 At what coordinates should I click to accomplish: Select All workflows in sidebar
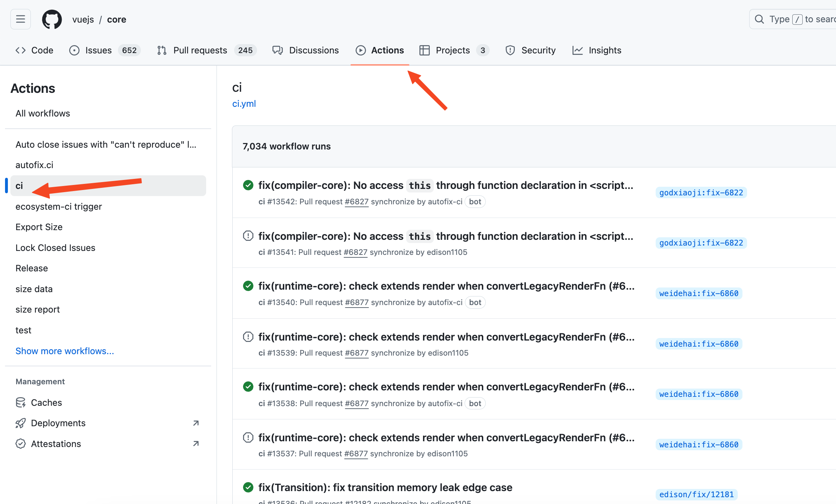(x=43, y=113)
